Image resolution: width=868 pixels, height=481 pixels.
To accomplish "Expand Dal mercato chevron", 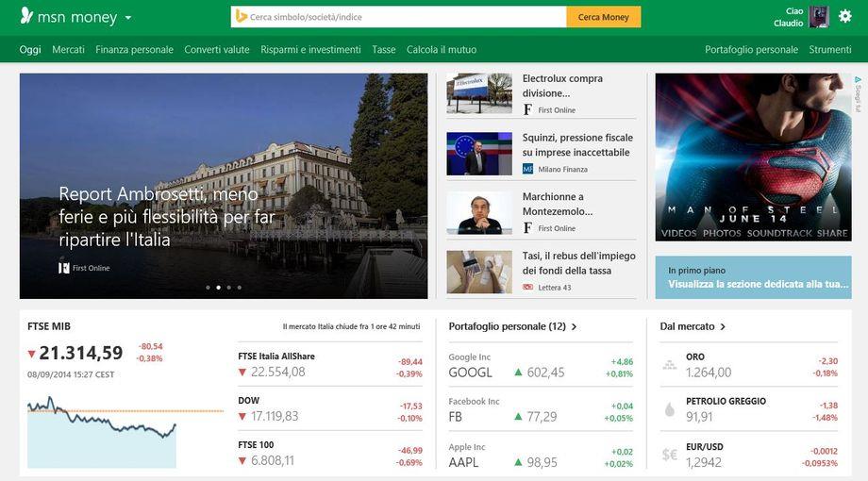I will pyautogui.click(x=723, y=327).
